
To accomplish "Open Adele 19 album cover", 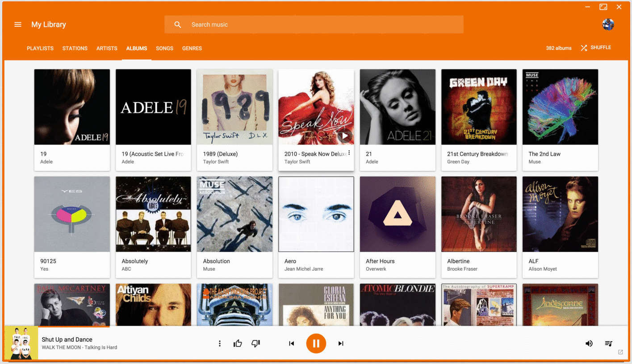I will [72, 107].
